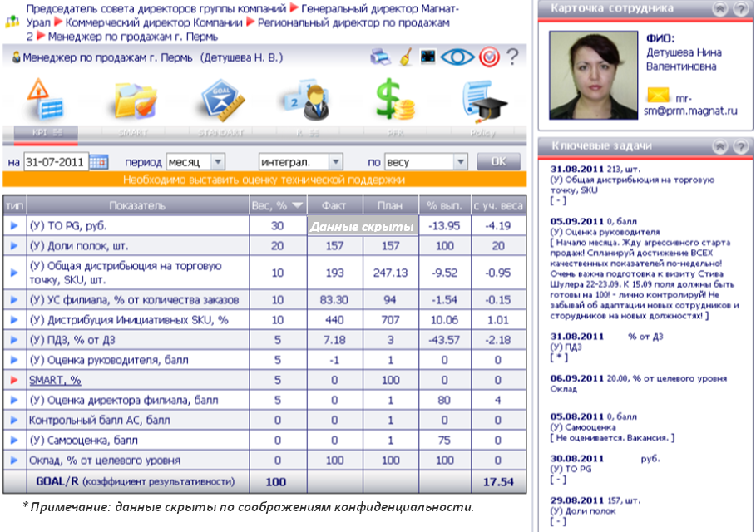
Task: Expand the Самооценка row arrow
Action: (x=14, y=440)
